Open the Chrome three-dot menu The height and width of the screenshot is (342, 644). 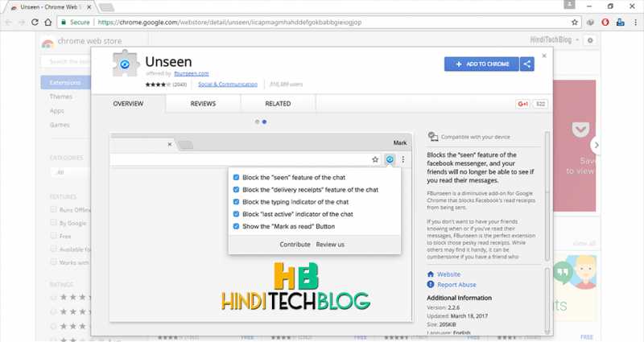(635, 23)
